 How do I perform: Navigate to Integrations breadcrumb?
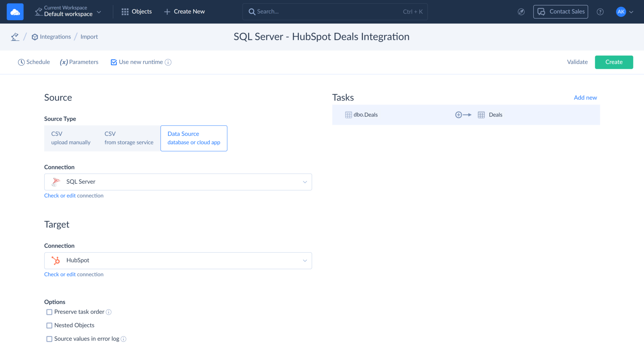pyautogui.click(x=55, y=37)
